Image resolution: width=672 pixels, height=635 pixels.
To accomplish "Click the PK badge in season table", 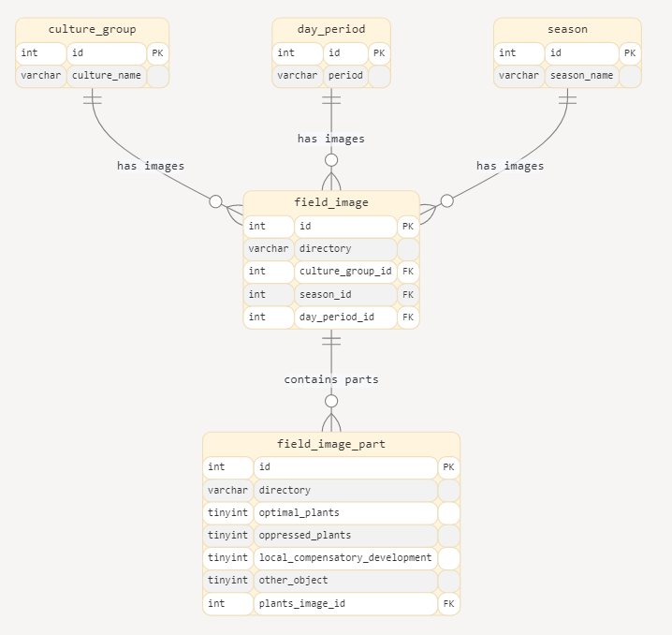I will 630,53.
